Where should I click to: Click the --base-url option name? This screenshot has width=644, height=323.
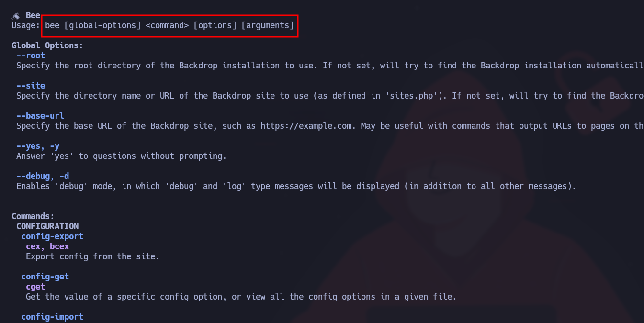point(40,116)
